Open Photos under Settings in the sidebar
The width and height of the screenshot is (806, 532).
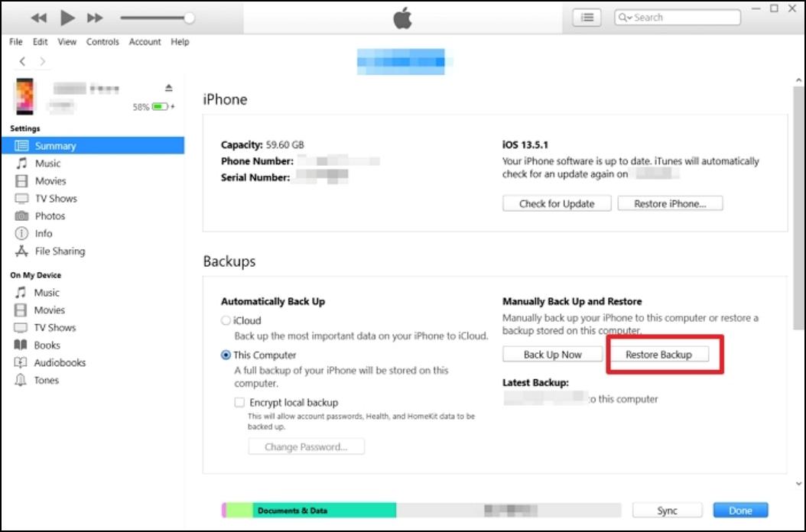coord(50,216)
